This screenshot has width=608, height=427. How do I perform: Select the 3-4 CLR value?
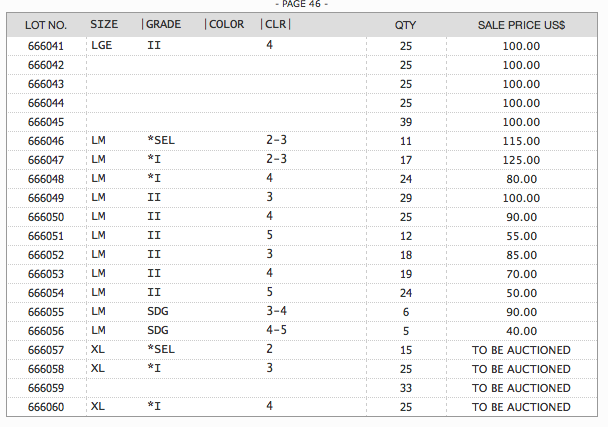pyautogui.click(x=276, y=312)
